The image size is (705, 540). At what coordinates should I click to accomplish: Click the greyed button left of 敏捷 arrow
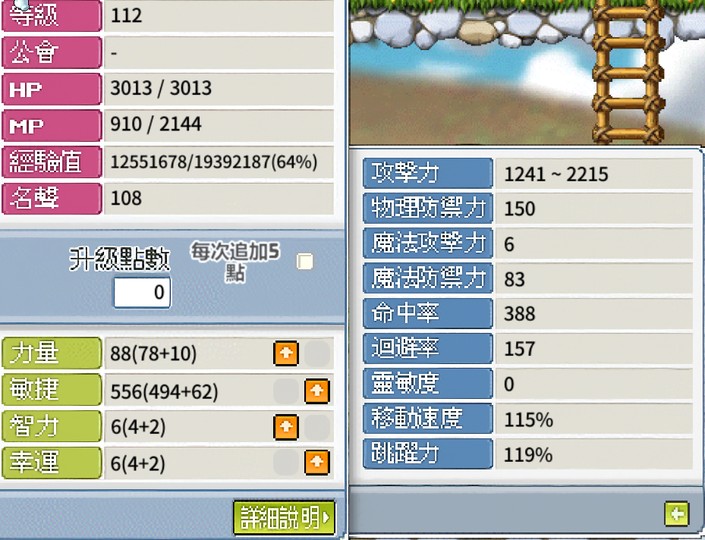[286, 391]
